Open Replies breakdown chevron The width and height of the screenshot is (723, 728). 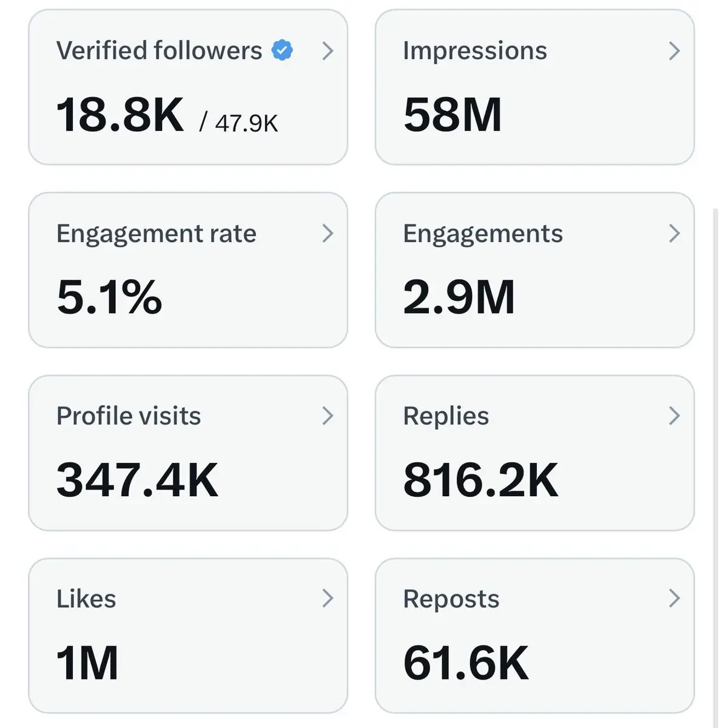[674, 416]
